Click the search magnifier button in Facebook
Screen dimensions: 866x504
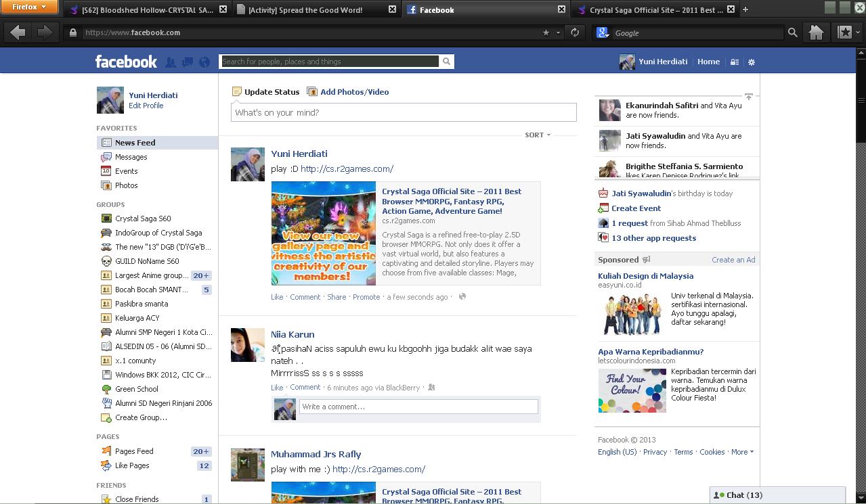[446, 62]
